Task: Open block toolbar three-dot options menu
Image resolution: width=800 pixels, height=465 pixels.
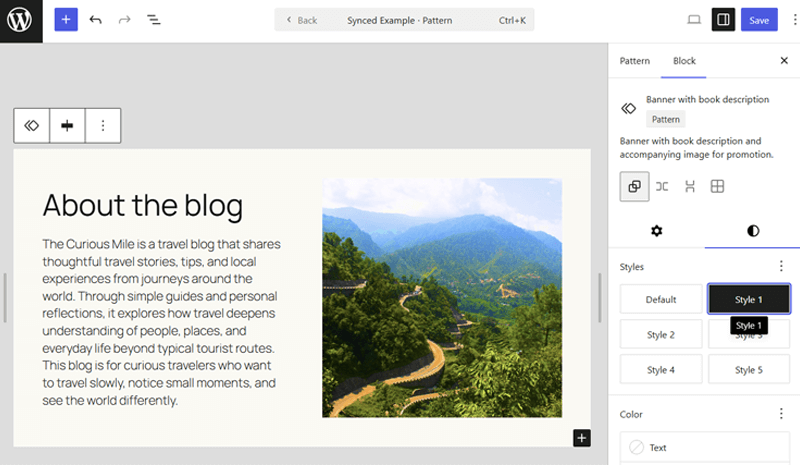Action: 103,126
